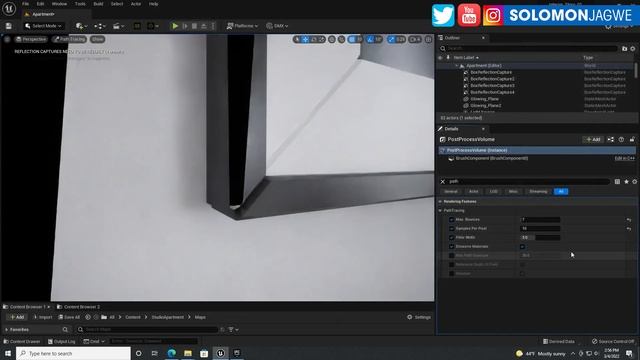Click the Outliner search field

(529, 49)
